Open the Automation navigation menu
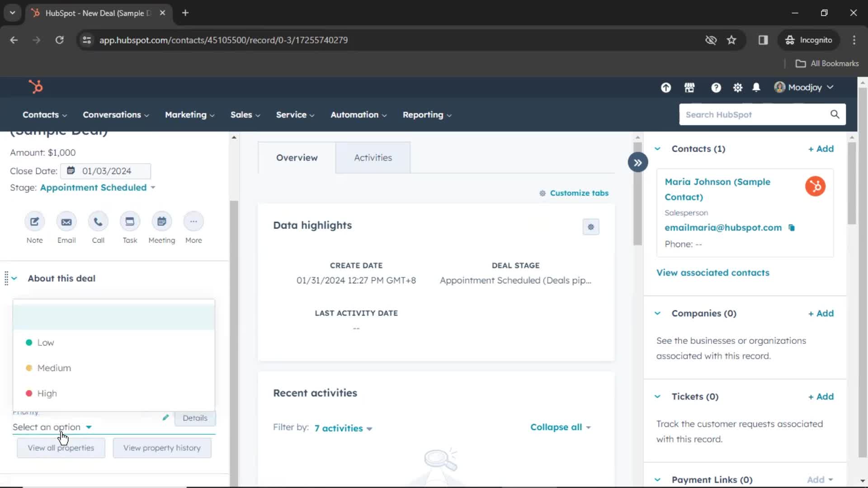Screen dimensions: 868x488 coord(359,115)
